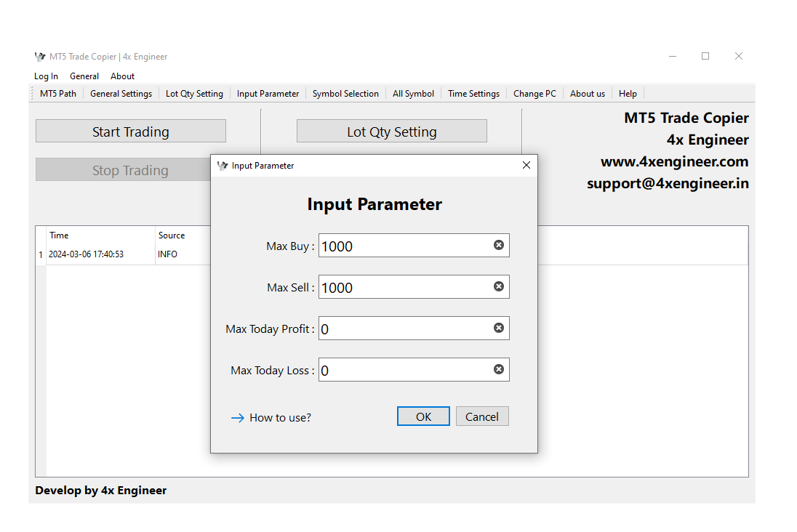This screenshot has width=797, height=532.
Task: Select log timestamp 2024-03-06 17:40:53
Action: coord(86,254)
